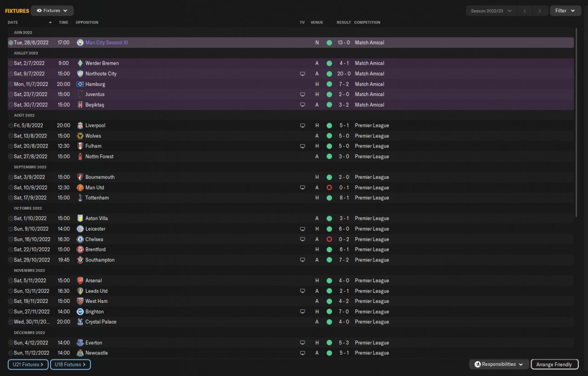Image resolution: width=588 pixels, height=376 pixels.
Task: Go to the previous season with the left arrow
Action: pyautogui.click(x=525, y=11)
